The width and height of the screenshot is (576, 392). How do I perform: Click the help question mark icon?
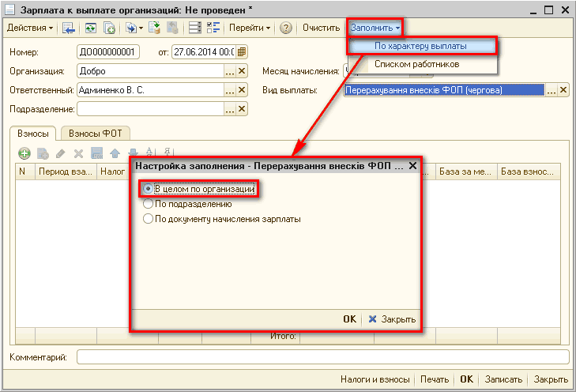[x=286, y=28]
